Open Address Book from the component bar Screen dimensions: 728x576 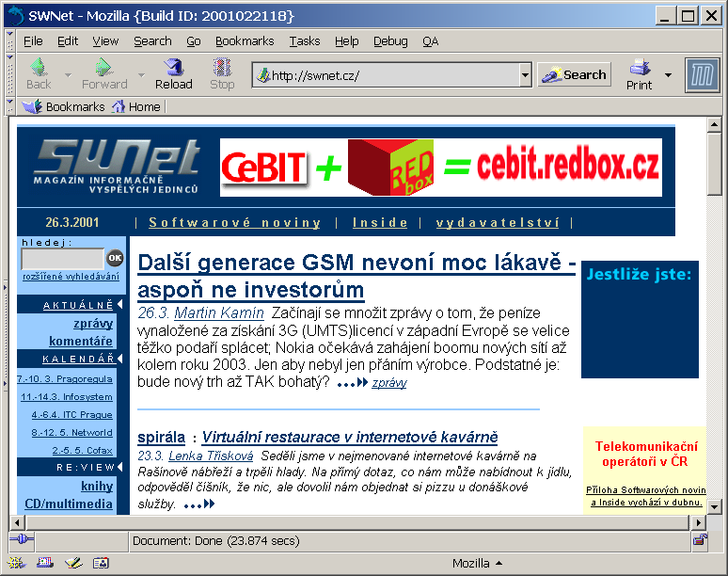point(102,563)
